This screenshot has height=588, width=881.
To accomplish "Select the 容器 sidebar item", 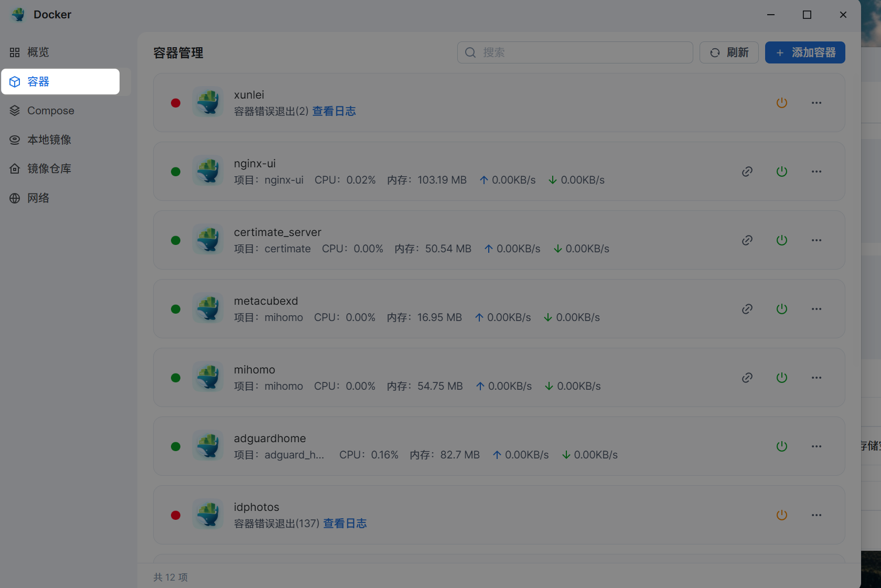I will [x=60, y=82].
